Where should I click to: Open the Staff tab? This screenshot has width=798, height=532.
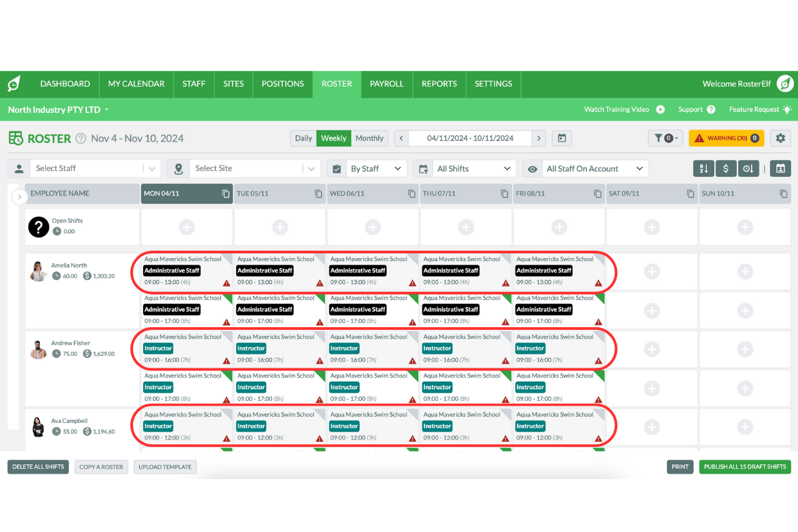[194, 84]
